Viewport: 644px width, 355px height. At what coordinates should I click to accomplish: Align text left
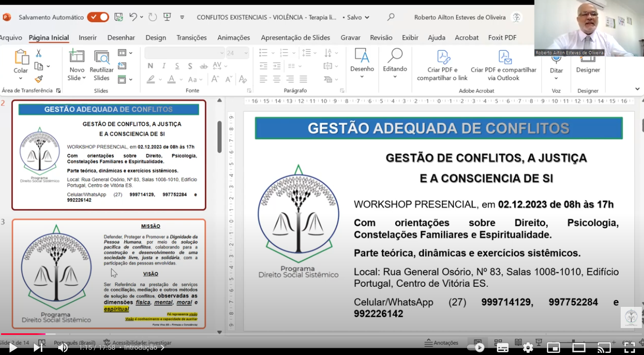pos(264,79)
